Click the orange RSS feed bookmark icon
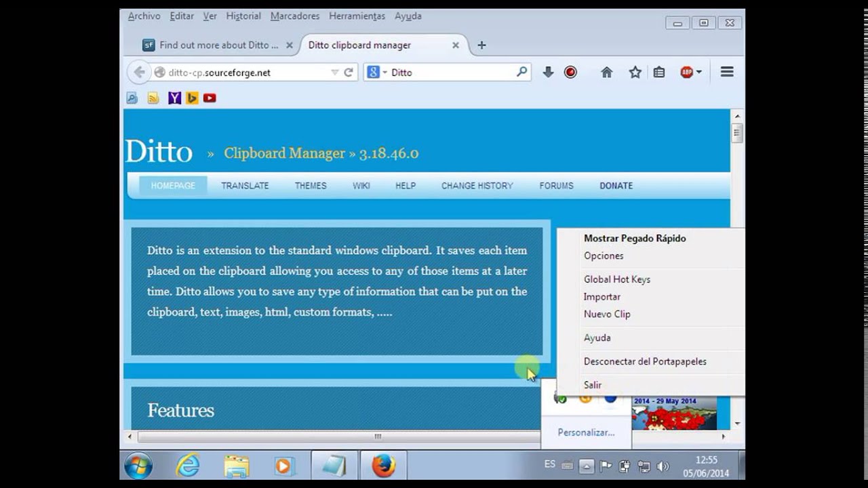This screenshot has height=488, width=868. [x=153, y=98]
